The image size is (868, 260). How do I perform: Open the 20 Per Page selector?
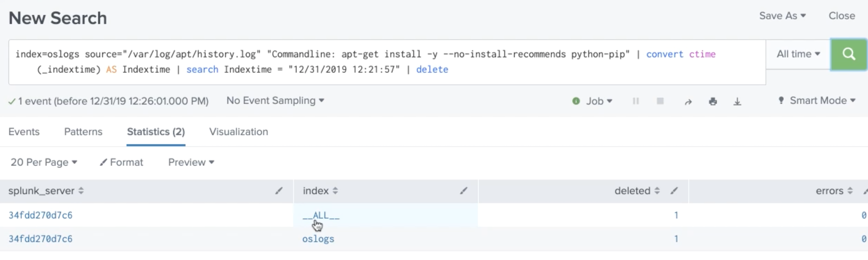[44, 162]
